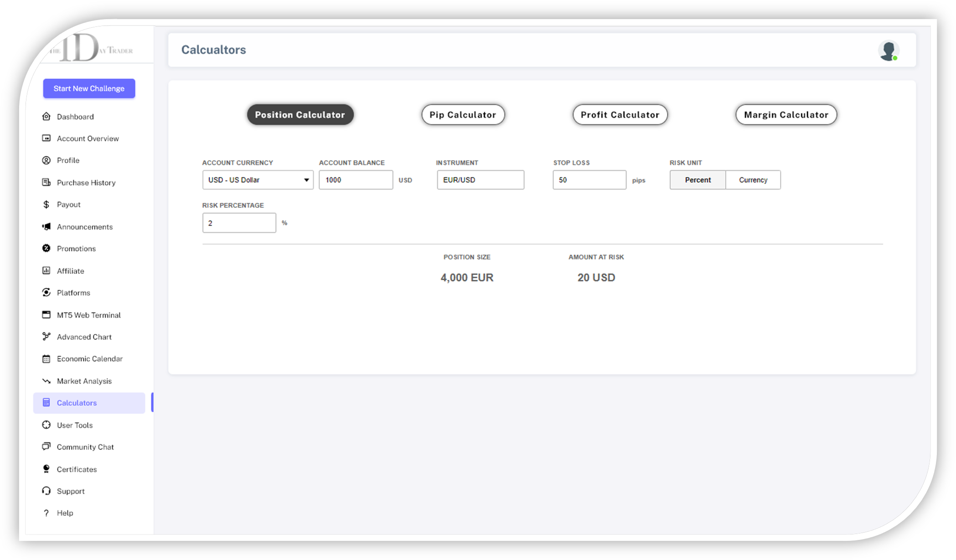956x560 pixels.
Task: Open the MT5 Web Terminal link
Action: click(x=88, y=315)
